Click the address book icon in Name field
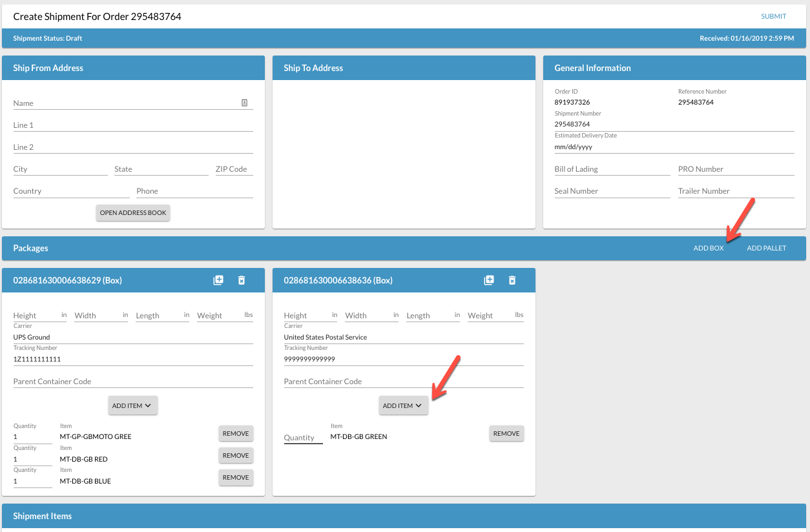Screen dimensions: 810x532 245,103
